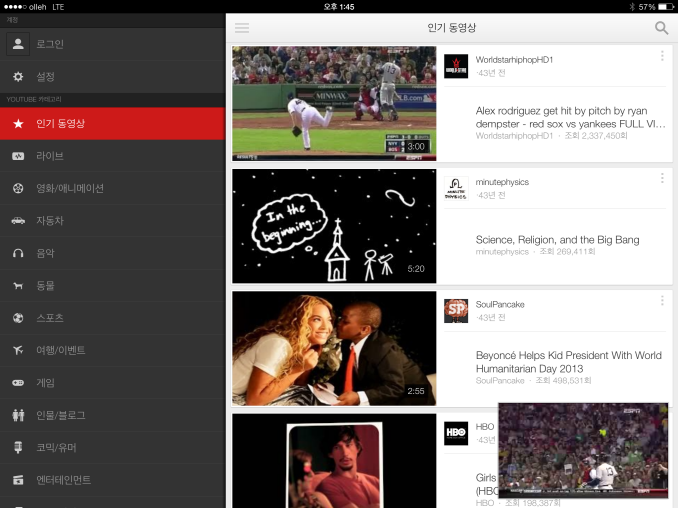Open Science, Religion, and the Big Bang title
The image size is (678, 508).
click(557, 240)
